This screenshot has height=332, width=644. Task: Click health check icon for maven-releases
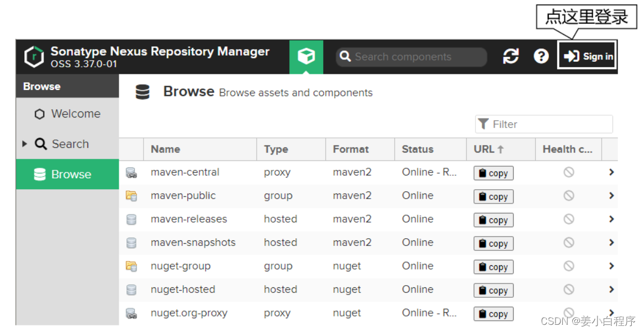click(568, 219)
